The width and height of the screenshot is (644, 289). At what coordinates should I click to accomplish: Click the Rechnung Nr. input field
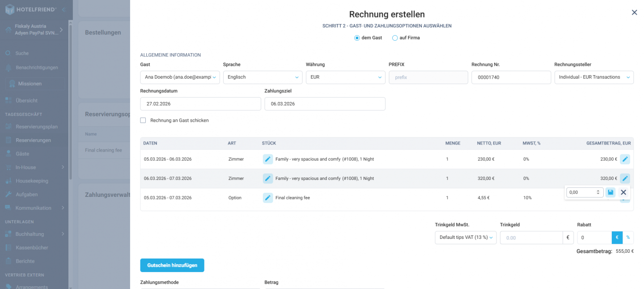click(x=511, y=77)
